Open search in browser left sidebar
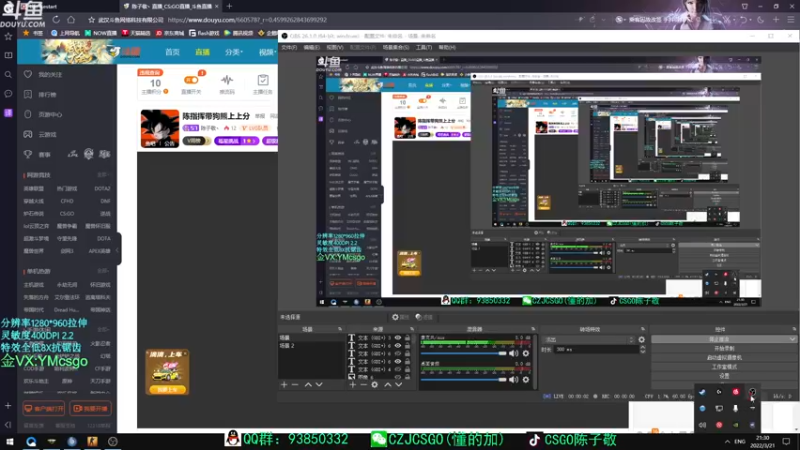 pyautogui.click(x=8, y=75)
